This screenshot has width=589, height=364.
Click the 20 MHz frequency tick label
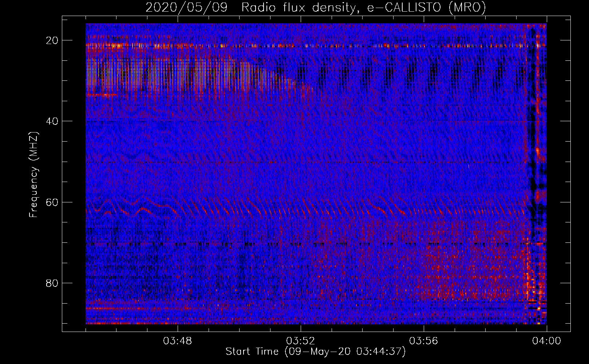click(52, 40)
